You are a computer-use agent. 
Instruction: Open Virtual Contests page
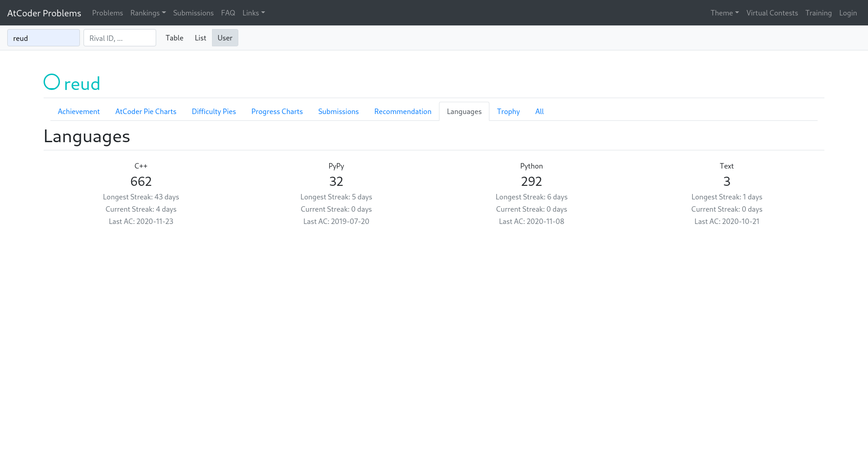[772, 13]
